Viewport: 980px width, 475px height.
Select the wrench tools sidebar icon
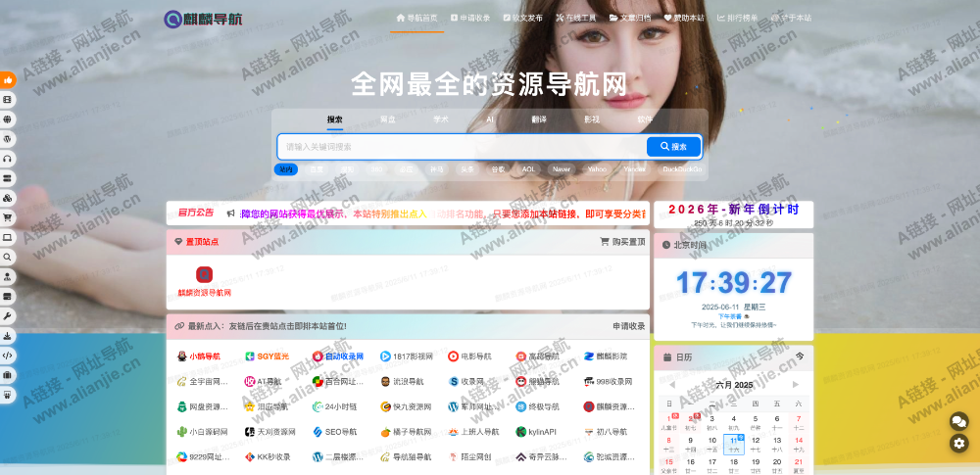point(8,315)
